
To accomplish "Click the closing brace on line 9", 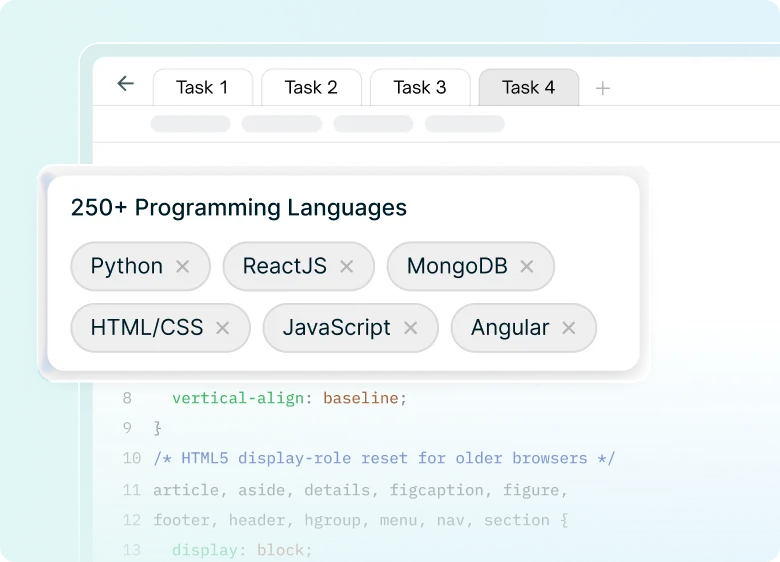I will (x=158, y=428).
